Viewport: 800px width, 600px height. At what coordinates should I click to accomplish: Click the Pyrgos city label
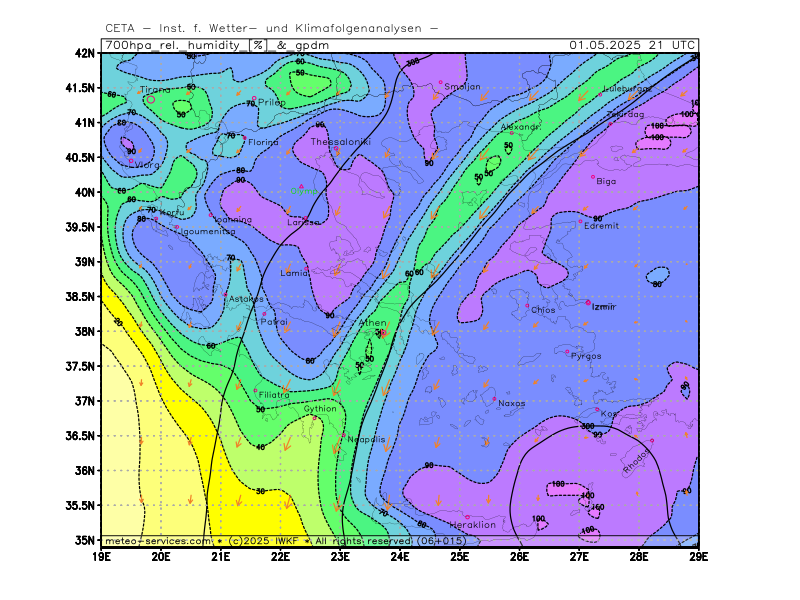[586, 356]
